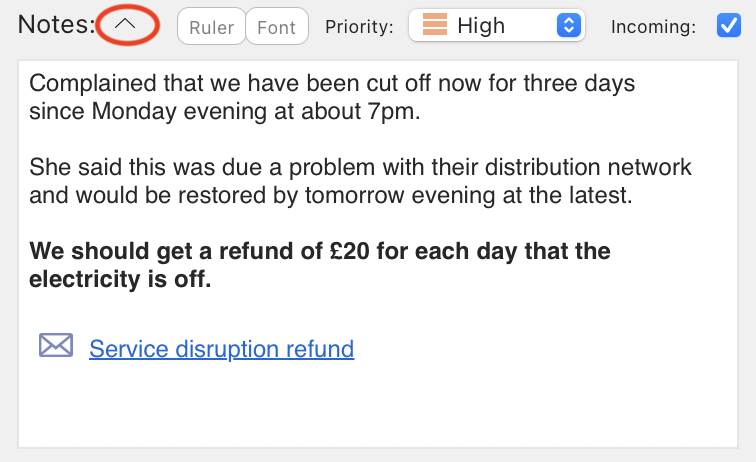This screenshot has width=756, height=462.
Task: Click the "since Monday evening" line
Action: click(x=225, y=111)
